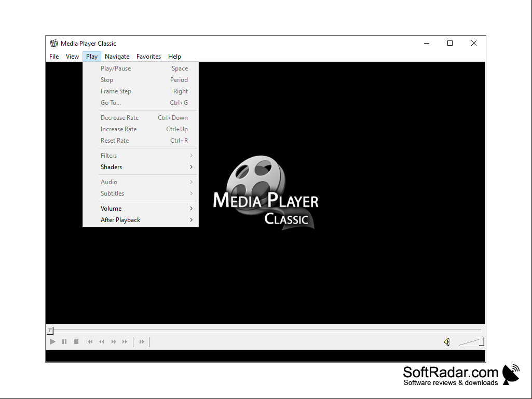Open the Help menu
Screen dimensions: 532x399
click(x=175, y=57)
